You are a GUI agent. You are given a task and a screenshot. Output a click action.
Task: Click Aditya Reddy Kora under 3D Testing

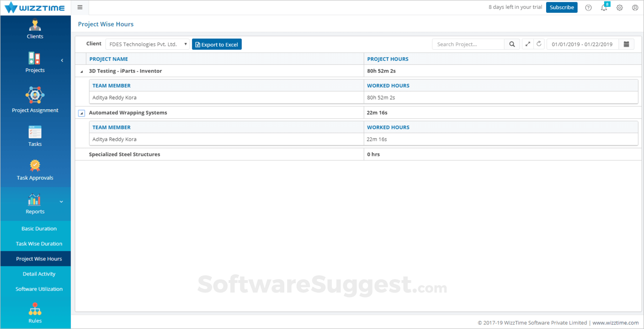[x=114, y=98]
